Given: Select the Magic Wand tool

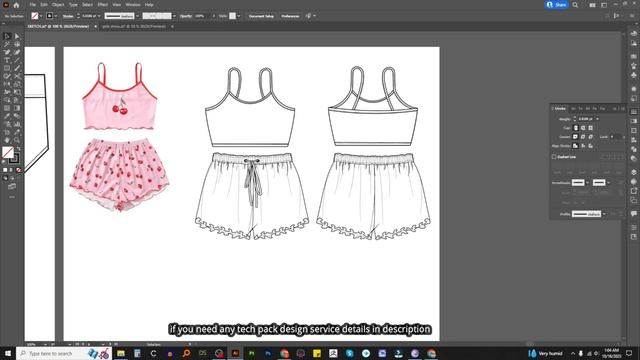Looking at the screenshot, I should (7, 44).
